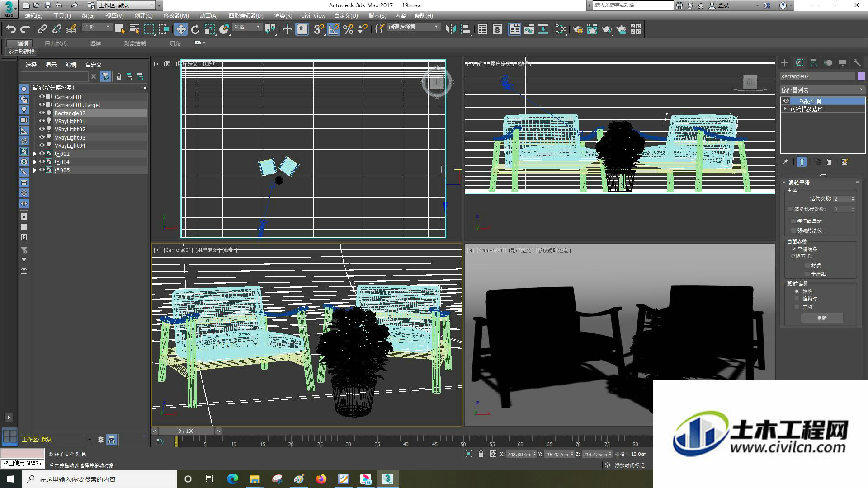Pick the Rectangular Selection Region tool
Image resolution: width=868 pixels, height=488 pixels.
[149, 29]
